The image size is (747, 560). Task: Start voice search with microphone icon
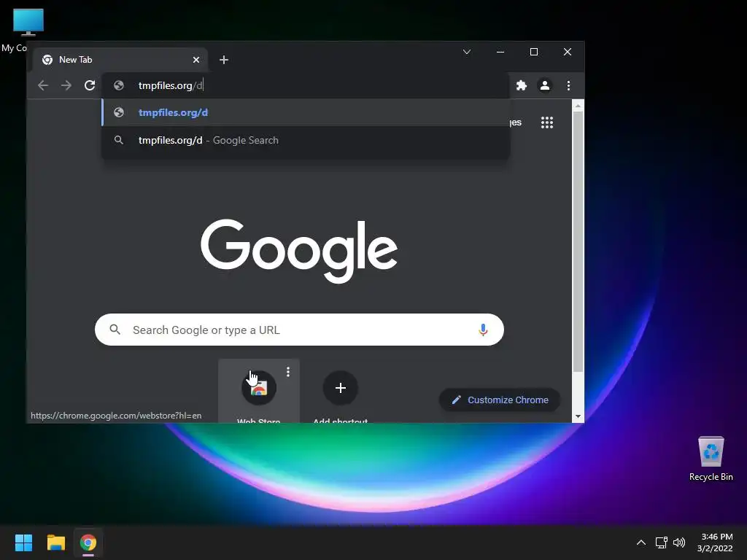click(483, 330)
